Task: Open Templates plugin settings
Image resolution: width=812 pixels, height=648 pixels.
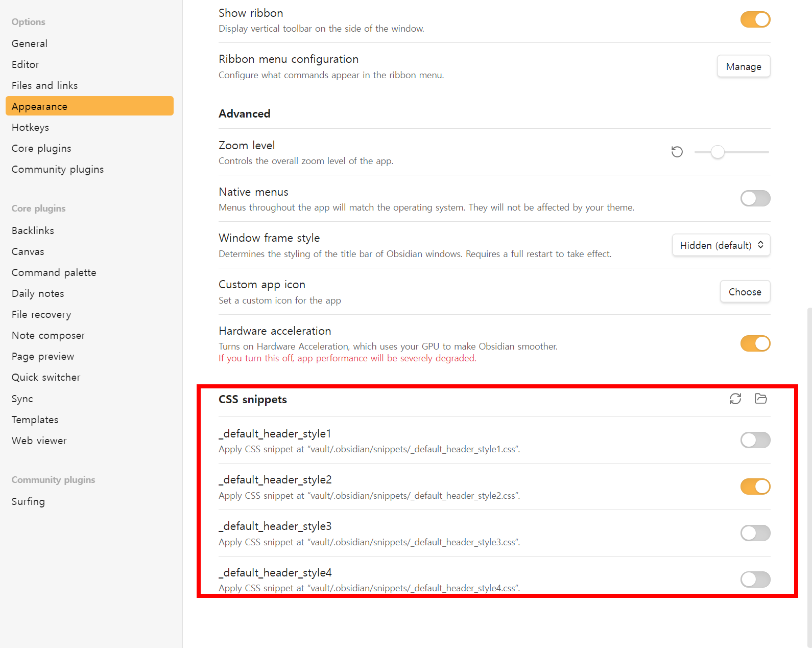Action: [x=89, y=420]
